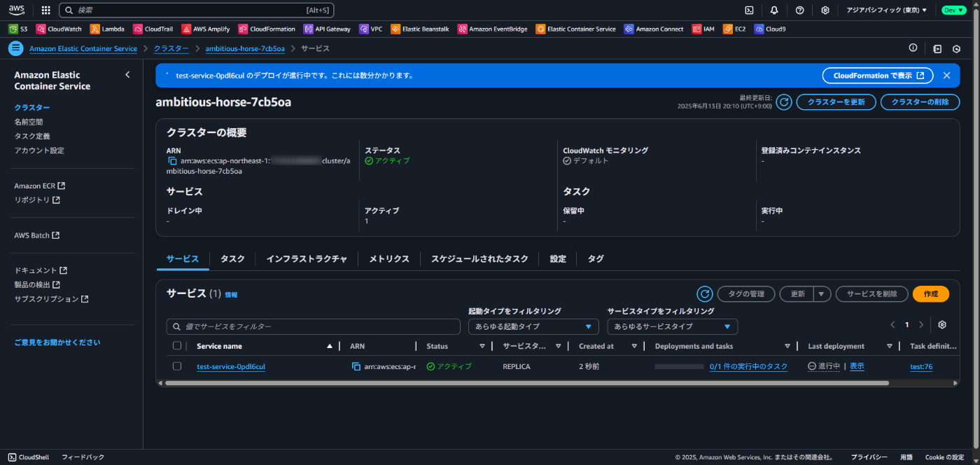Check the test-service-0pdl6cul row checkbox
The width and height of the screenshot is (980, 465).
pyautogui.click(x=177, y=366)
